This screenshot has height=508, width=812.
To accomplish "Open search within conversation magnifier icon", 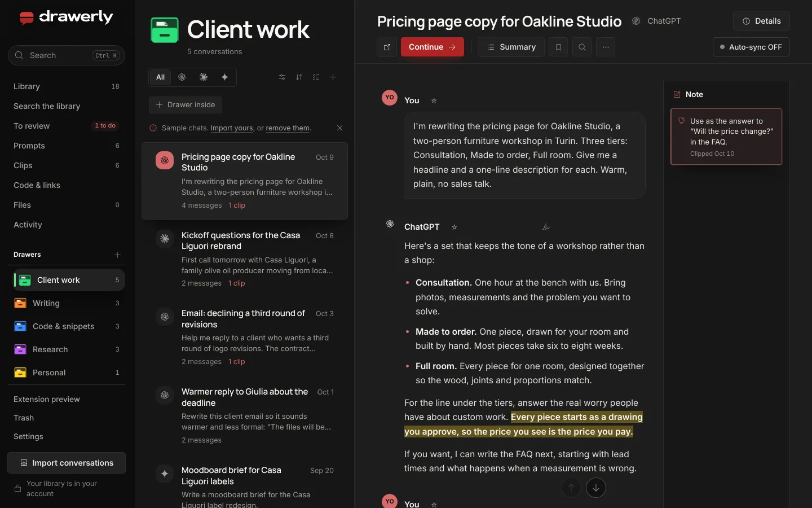I will point(582,47).
